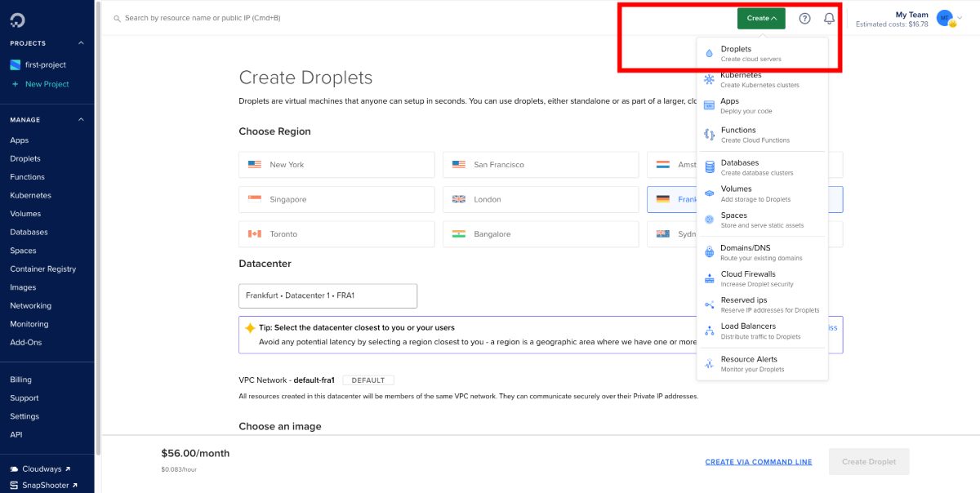Choose Databases from the Create menu
980x493 pixels.
763,167
